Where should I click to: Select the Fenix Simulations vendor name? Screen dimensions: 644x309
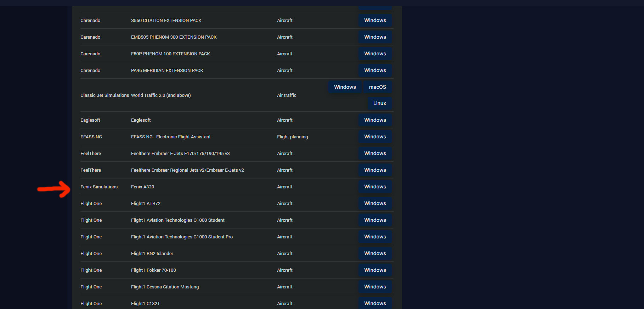point(99,187)
